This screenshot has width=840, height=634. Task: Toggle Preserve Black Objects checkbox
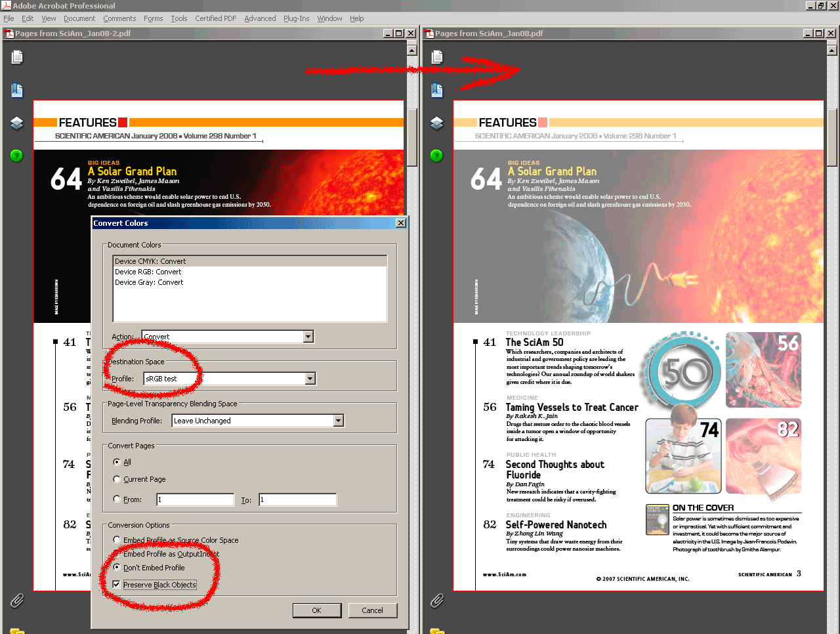point(117,584)
